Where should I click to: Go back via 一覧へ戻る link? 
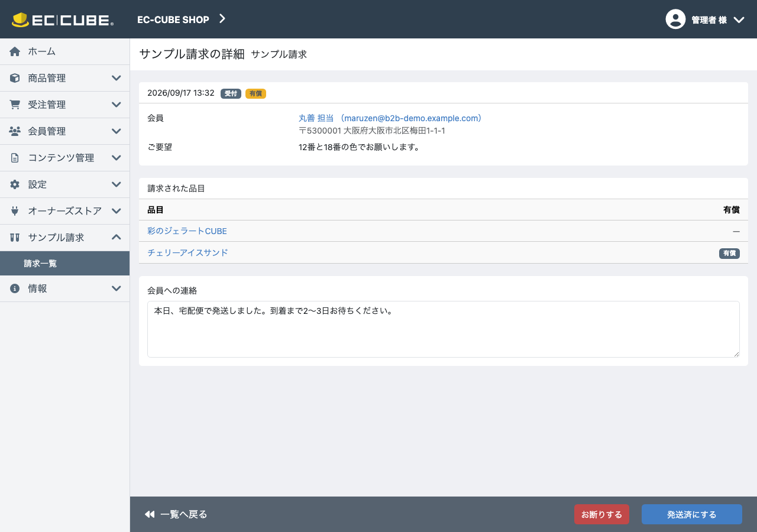[176, 514]
